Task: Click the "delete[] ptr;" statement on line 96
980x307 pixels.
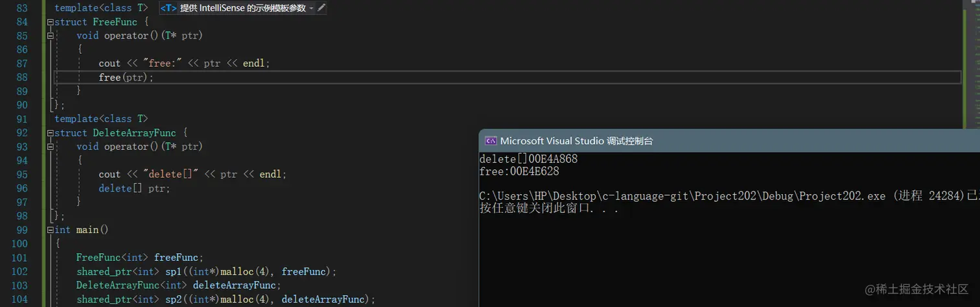Action: 134,188
